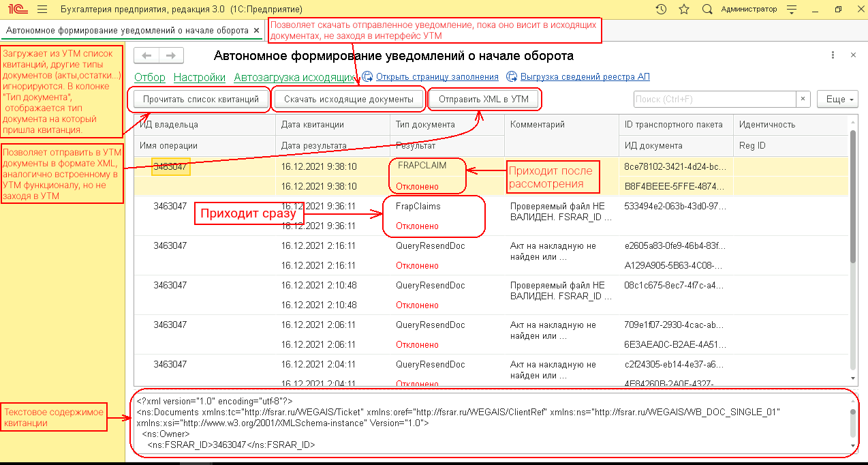The height and width of the screenshot is (465, 868).
Task: Click the ИД владельца column header
Action: click(204, 125)
